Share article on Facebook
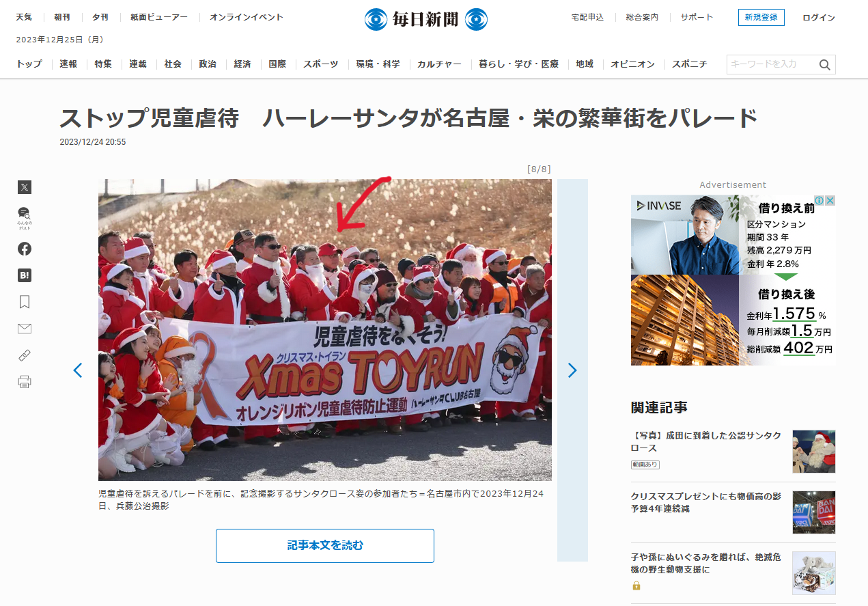Viewport: 868px width, 606px height. (25, 249)
